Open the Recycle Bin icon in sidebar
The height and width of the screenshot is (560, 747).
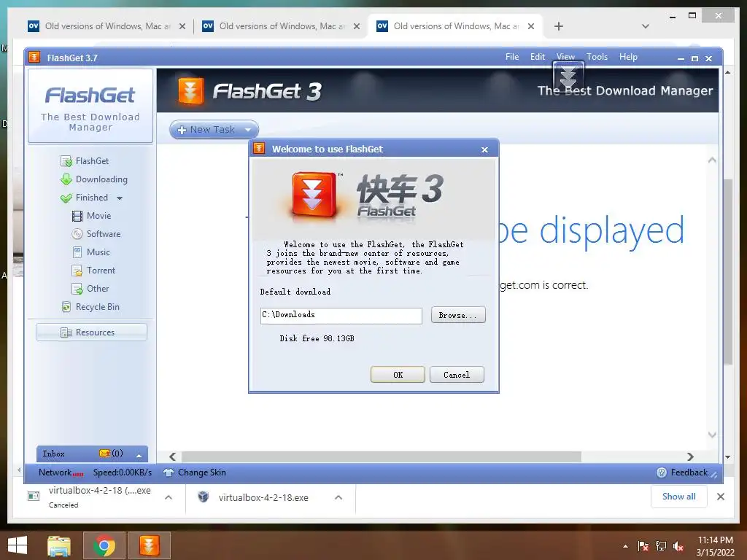tap(66, 307)
